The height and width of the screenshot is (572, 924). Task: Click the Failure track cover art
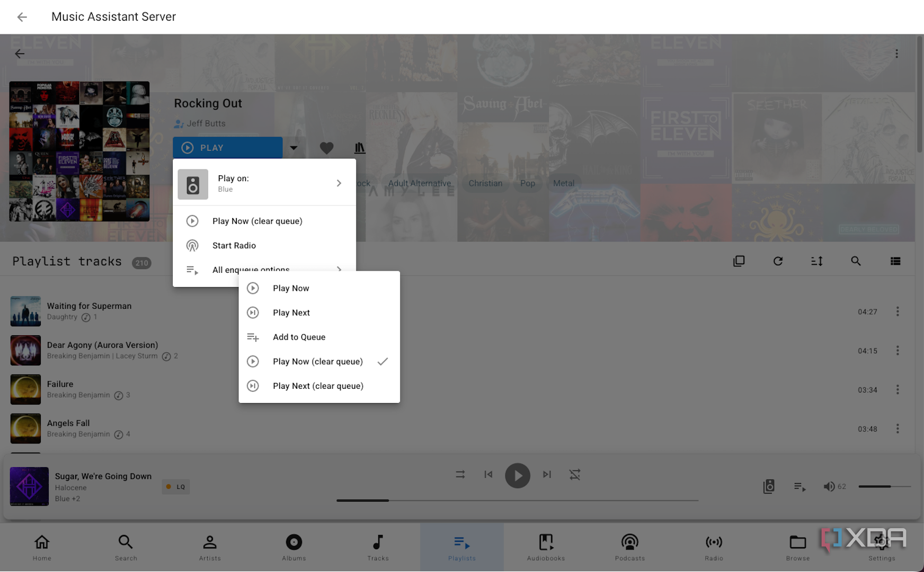(x=25, y=389)
